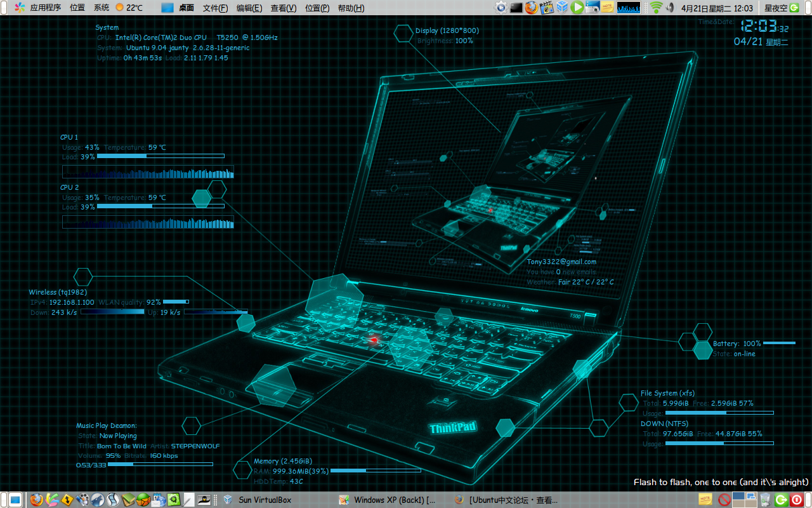Open the blue wolf icon launcher
Image resolution: width=812 pixels, height=508 pixels.
[x=98, y=500]
